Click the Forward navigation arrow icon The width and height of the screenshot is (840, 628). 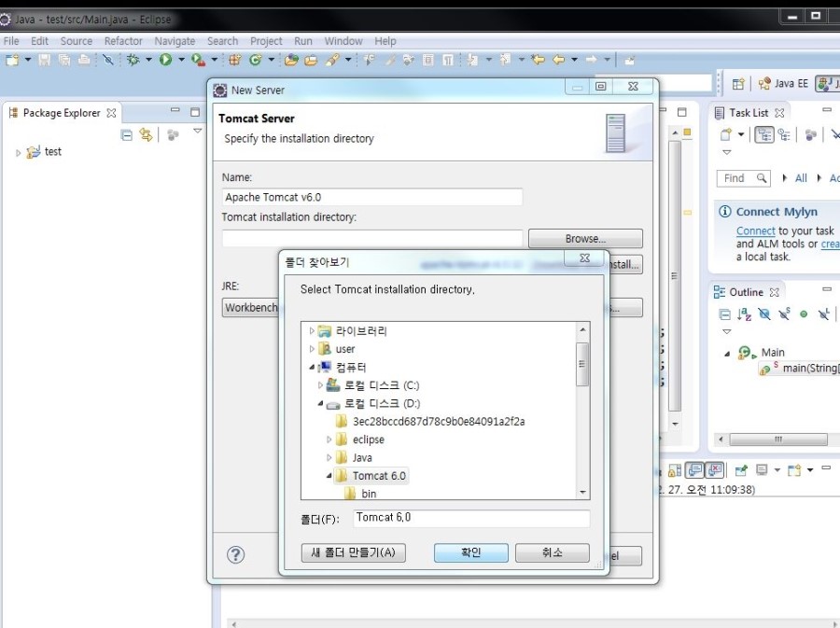pos(592,60)
